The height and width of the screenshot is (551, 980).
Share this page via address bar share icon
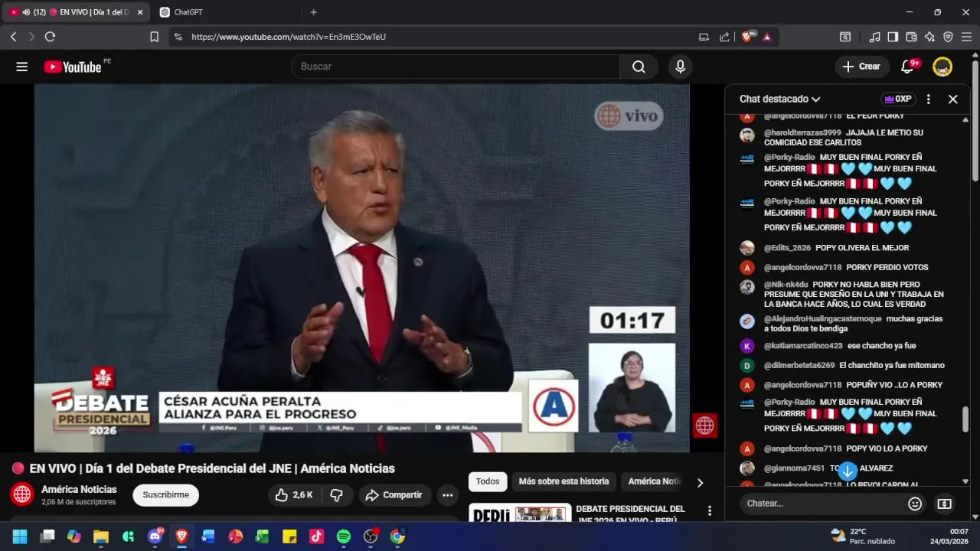[724, 36]
